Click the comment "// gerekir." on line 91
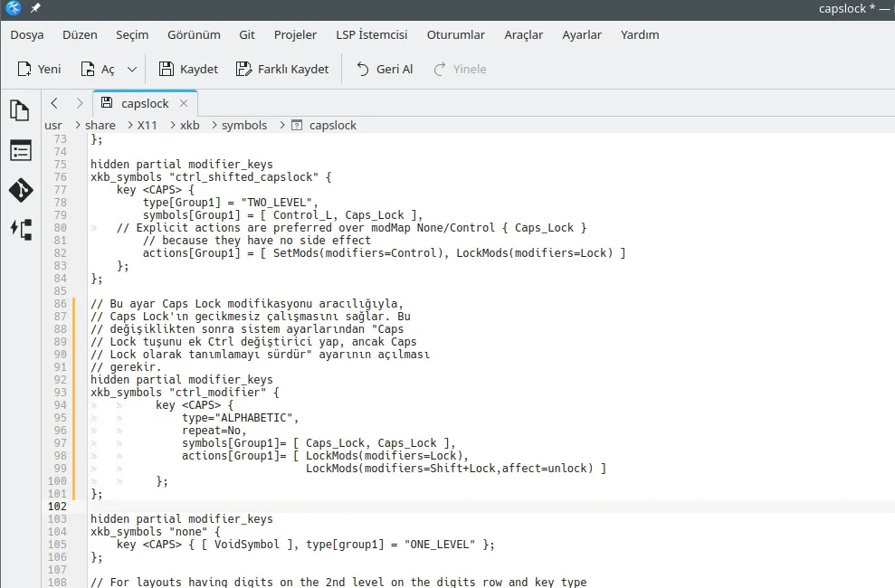Viewport: 895px width, 588px height. point(126,367)
